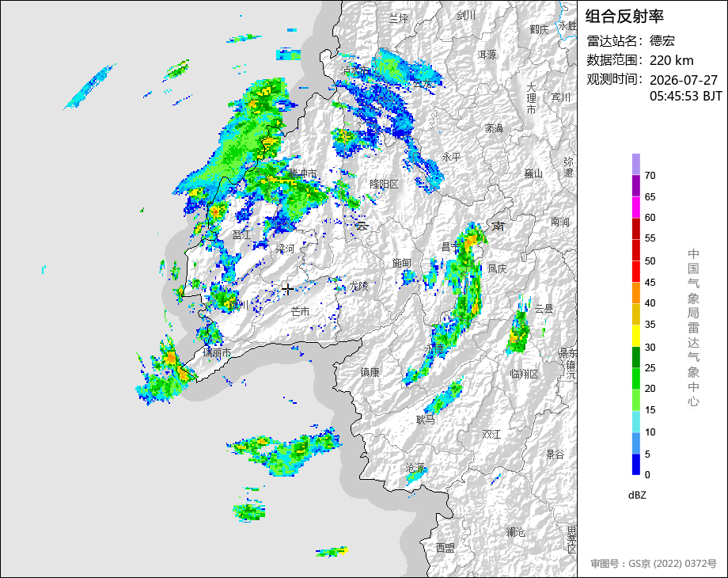
Task: Click the radar station crosshair marker
Action: 287,289
